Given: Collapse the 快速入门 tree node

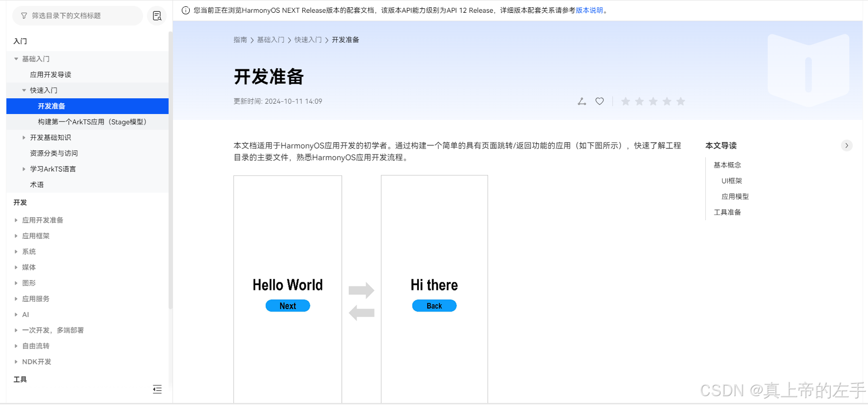Looking at the screenshot, I should (24, 90).
